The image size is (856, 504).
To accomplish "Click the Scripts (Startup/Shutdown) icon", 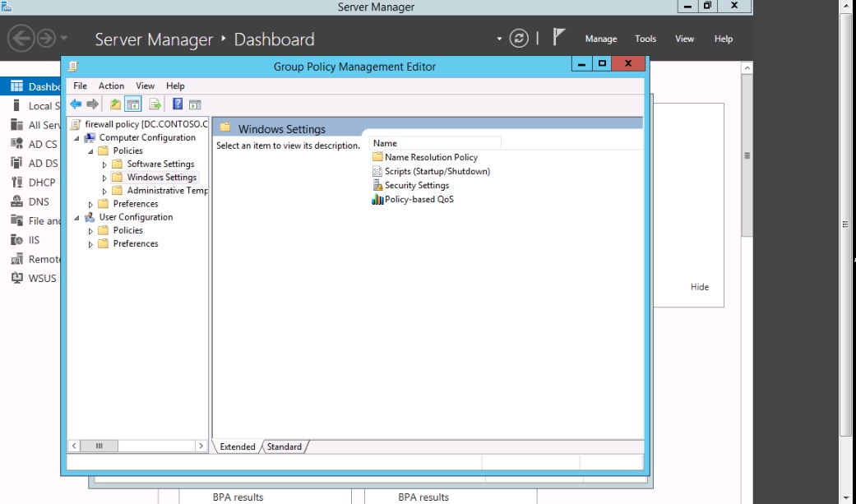I will (x=377, y=171).
